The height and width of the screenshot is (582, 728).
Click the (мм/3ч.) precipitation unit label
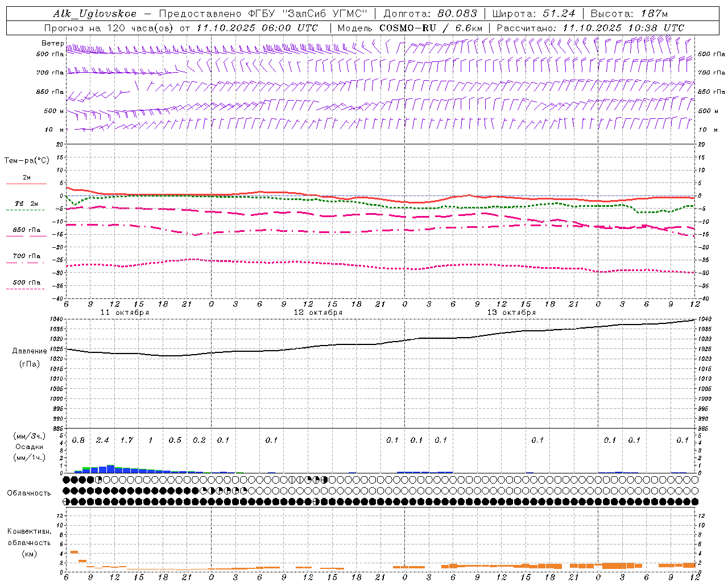pyautogui.click(x=30, y=436)
